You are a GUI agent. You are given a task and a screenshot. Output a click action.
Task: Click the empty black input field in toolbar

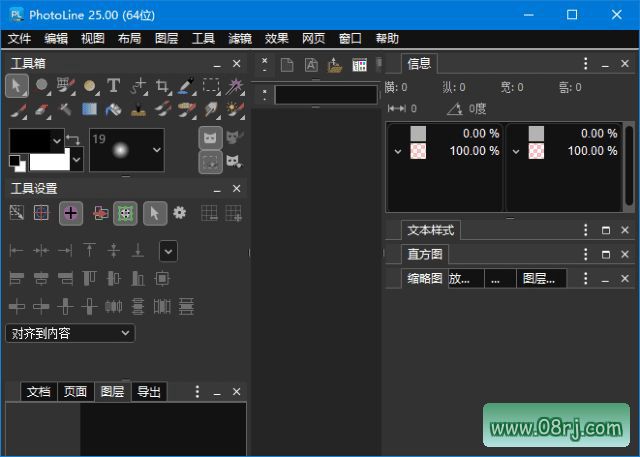(x=326, y=95)
